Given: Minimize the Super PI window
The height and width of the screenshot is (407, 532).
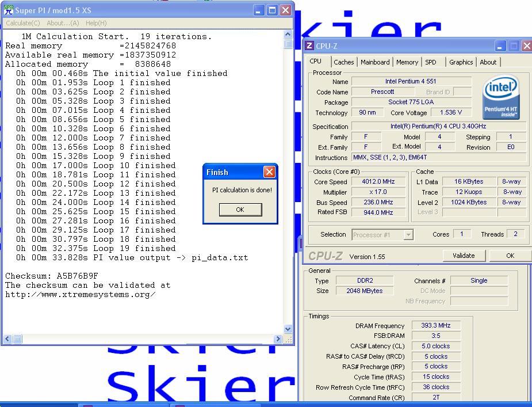Looking at the screenshot, I should click(x=259, y=10).
